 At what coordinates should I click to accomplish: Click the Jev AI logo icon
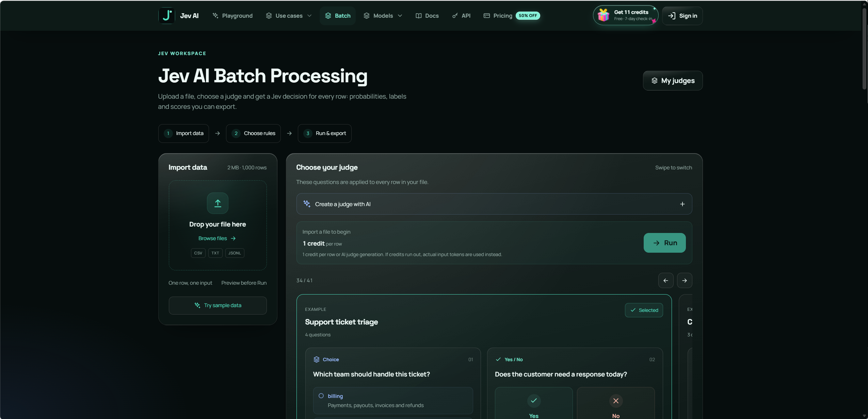(x=167, y=16)
